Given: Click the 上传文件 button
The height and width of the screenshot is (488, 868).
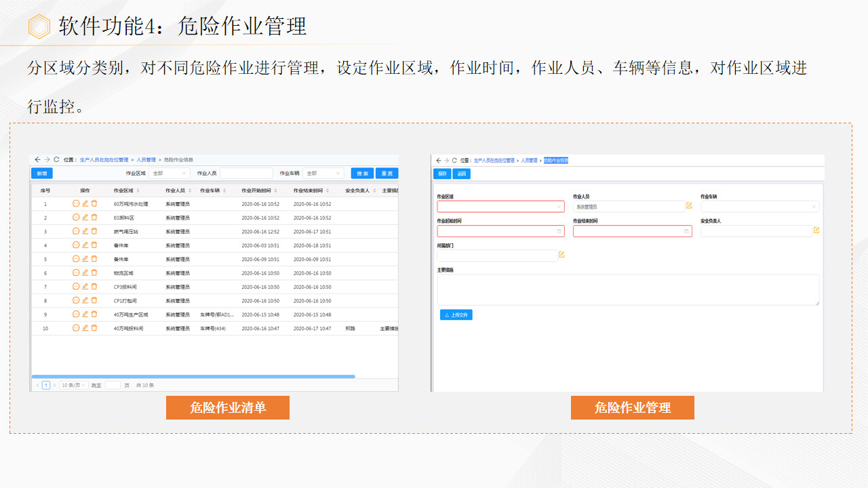Looking at the screenshot, I should click(x=456, y=315).
